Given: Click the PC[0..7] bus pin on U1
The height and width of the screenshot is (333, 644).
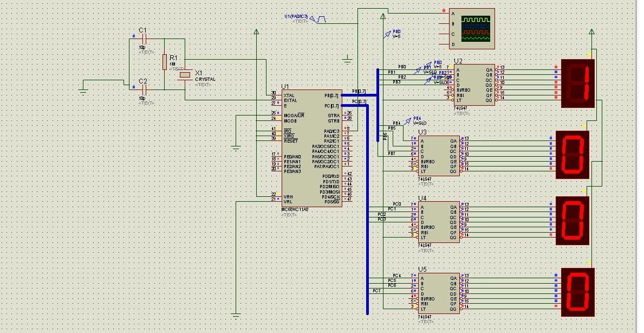Looking at the screenshot, I should (x=332, y=106).
